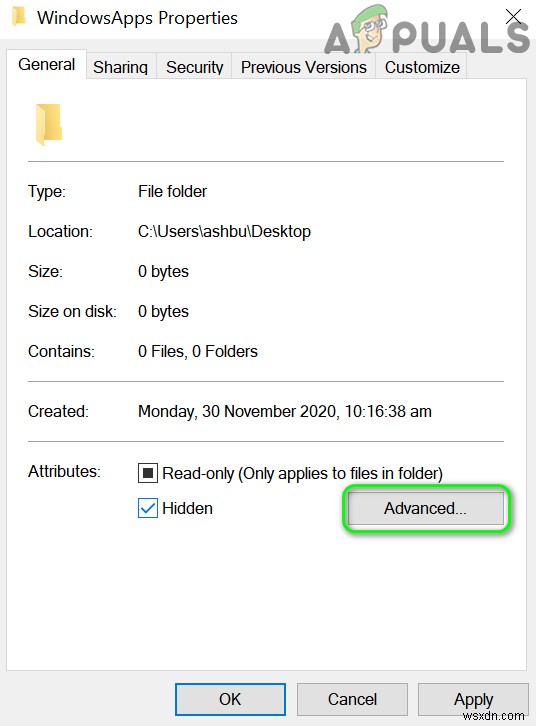Select the General tab
This screenshot has height=726, width=536.
coord(46,64)
